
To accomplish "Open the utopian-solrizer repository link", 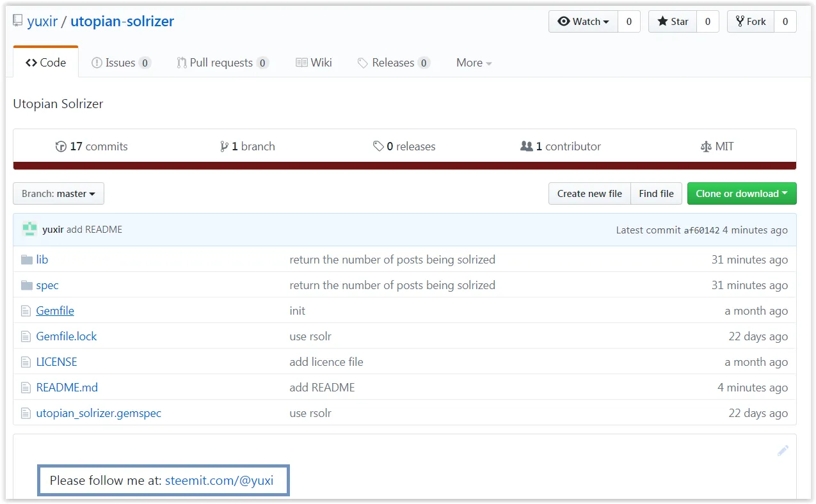I will tap(122, 21).
